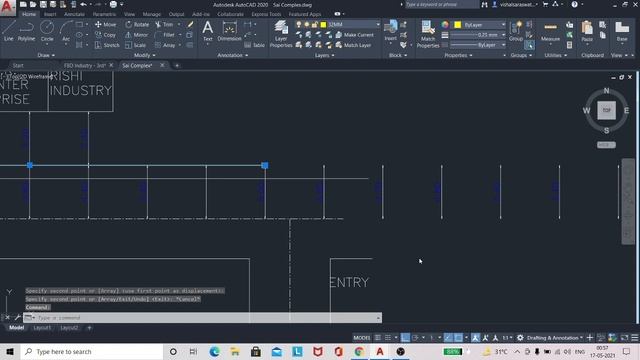Switch to FBD Industry drawing tab
This screenshot has height=360, width=640.
click(x=84, y=65)
